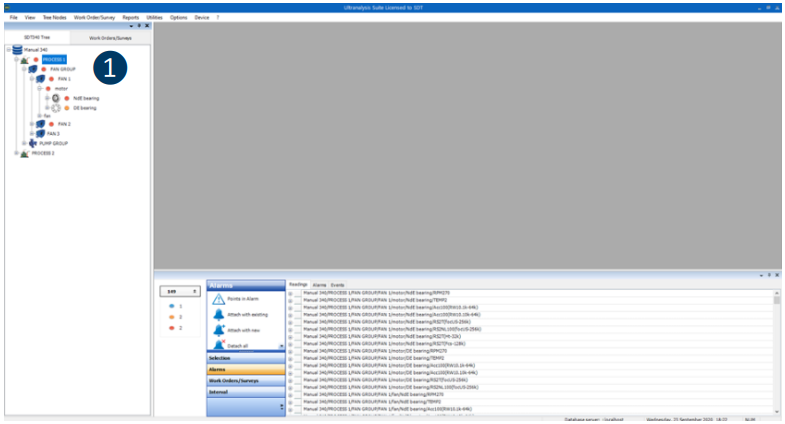785x424 pixels.
Task: Click the Attach with existing bell icon
Action: tap(219, 314)
